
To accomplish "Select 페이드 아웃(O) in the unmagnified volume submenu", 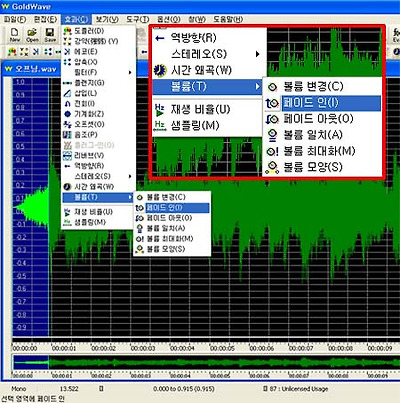I will pyautogui.click(x=172, y=218).
